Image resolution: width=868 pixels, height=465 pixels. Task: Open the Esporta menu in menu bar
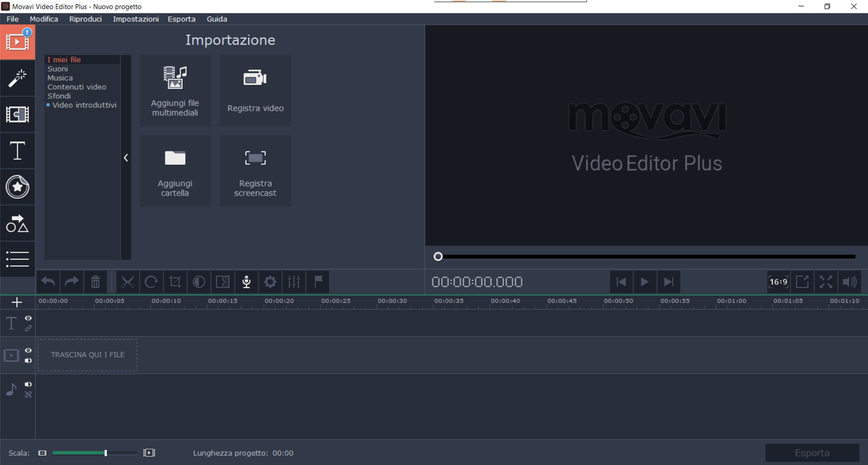click(x=182, y=19)
